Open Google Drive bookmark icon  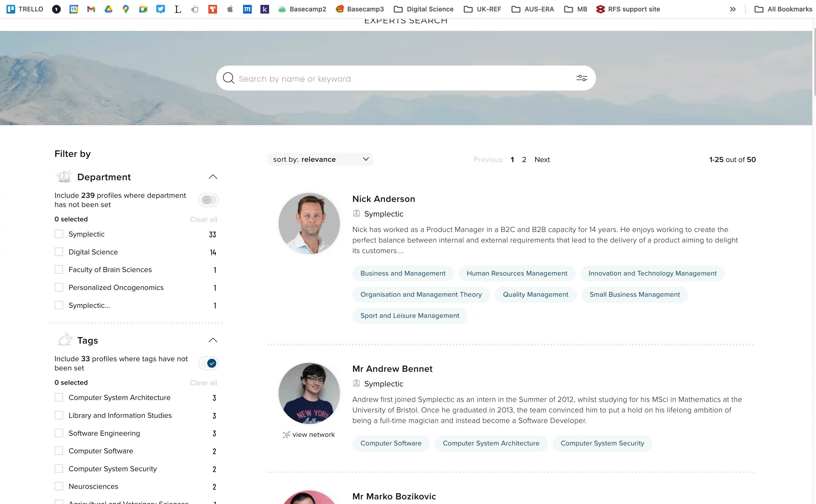109,9
